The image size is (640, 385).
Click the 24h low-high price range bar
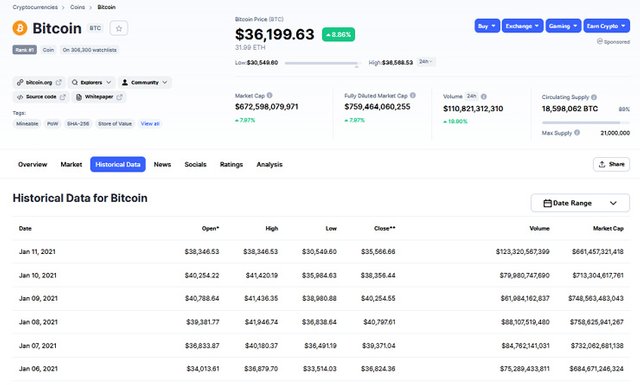click(x=322, y=63)
